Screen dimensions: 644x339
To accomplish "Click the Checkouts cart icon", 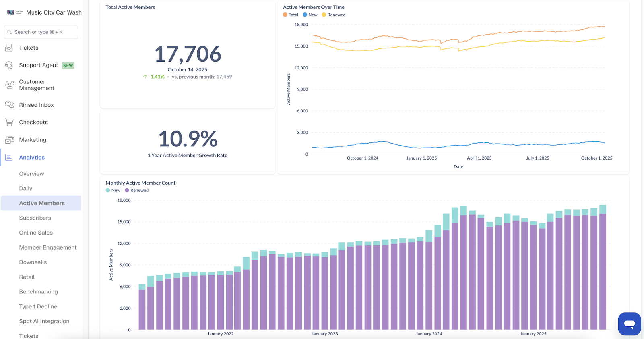I will [x=9, y=122].
